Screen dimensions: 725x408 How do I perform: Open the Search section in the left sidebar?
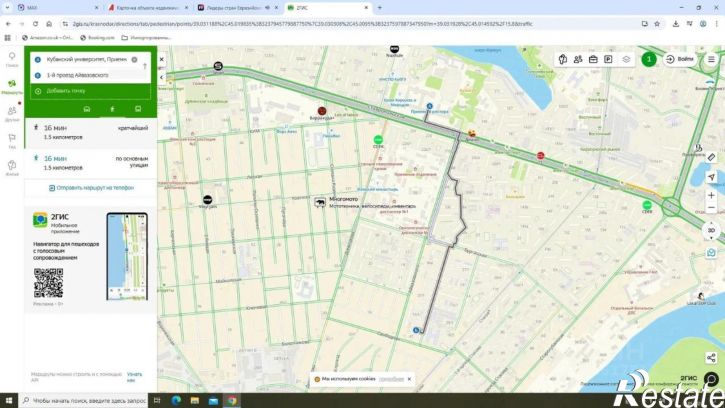[x=12, y=59]
